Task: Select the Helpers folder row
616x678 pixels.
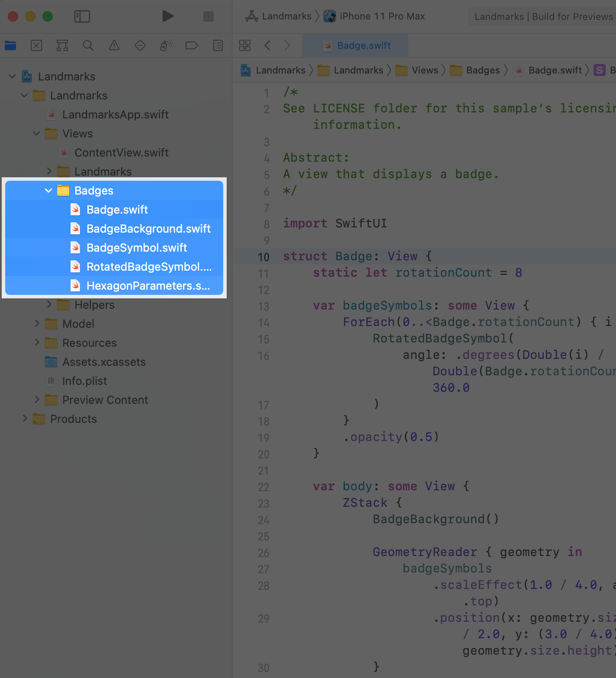Action: point(114,305)
